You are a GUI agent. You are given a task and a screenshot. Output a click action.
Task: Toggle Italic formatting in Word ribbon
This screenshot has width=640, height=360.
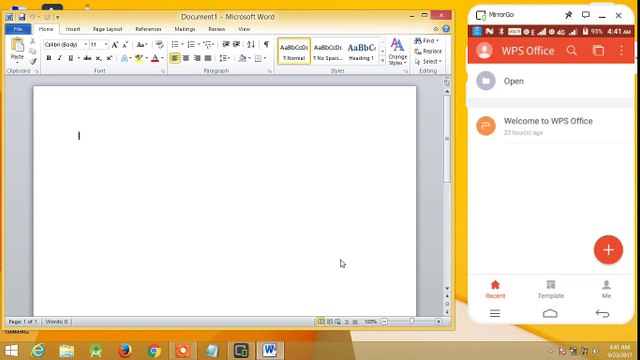click(x=60, y=58)
